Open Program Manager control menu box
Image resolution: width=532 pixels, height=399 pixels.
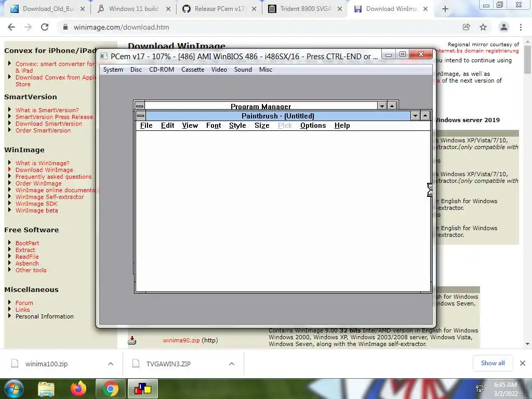click(x=139, y=105)
